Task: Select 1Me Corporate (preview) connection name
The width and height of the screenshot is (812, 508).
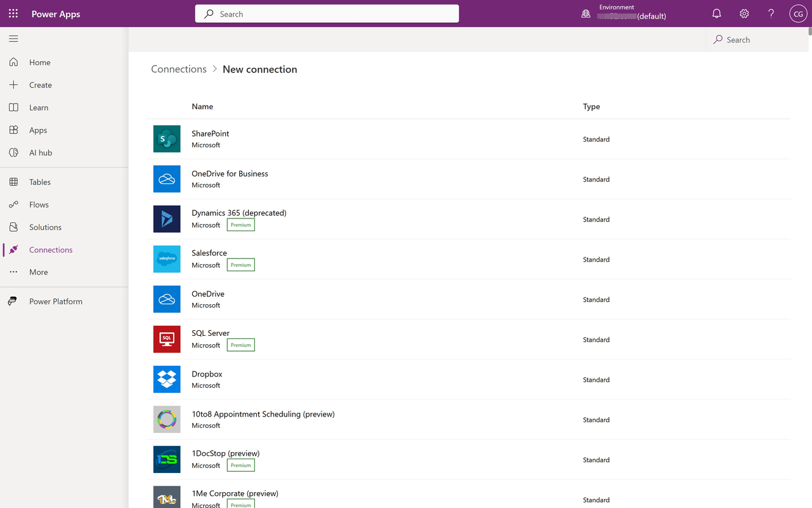Action: point(235,493)
